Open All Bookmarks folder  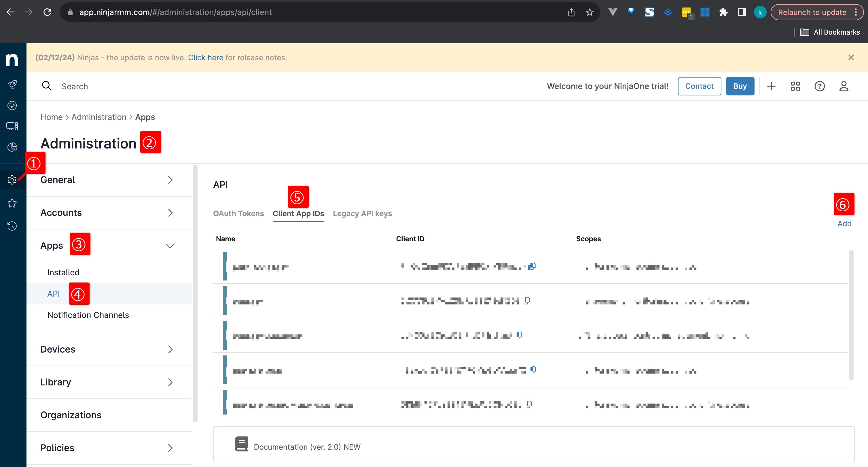[830, 32]
